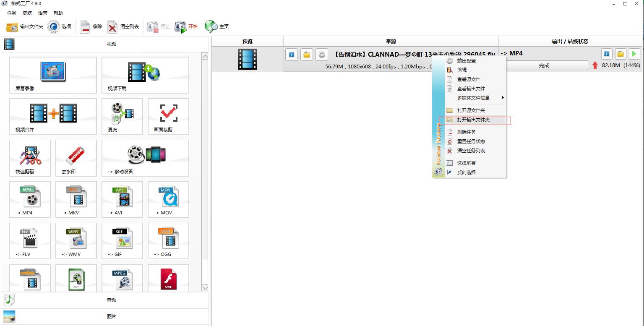
Task: Click the 停止 toolbar button
Action: (158, 26)
